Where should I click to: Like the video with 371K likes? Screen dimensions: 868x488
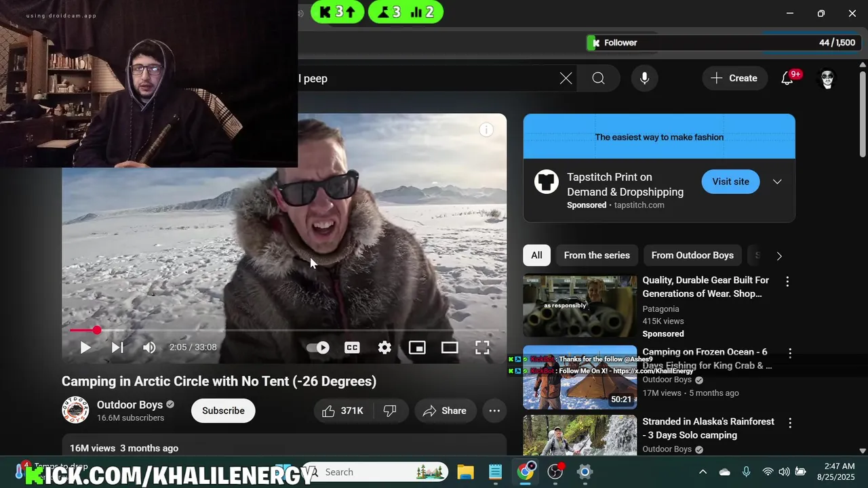343,411
